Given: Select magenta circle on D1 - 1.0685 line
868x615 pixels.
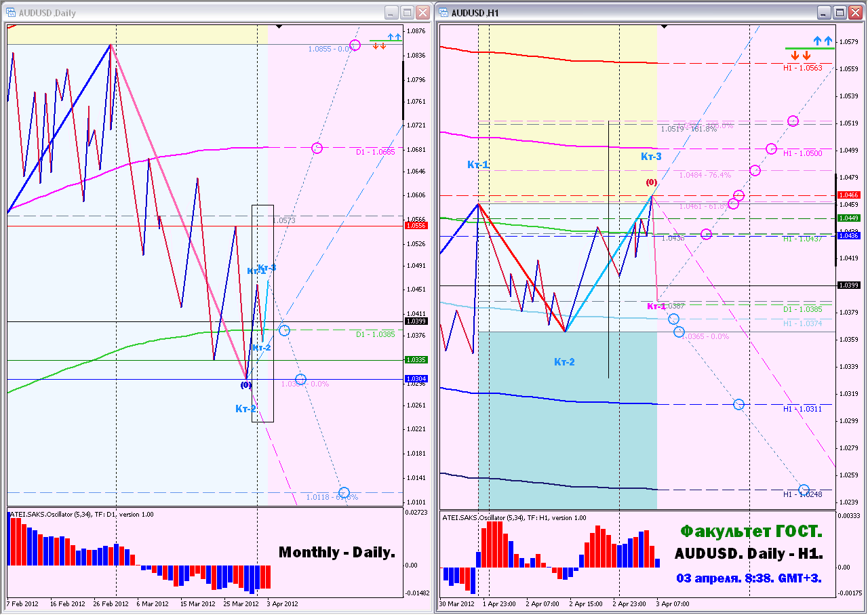Looking at the screenshot, I should (x=317, y=148).
